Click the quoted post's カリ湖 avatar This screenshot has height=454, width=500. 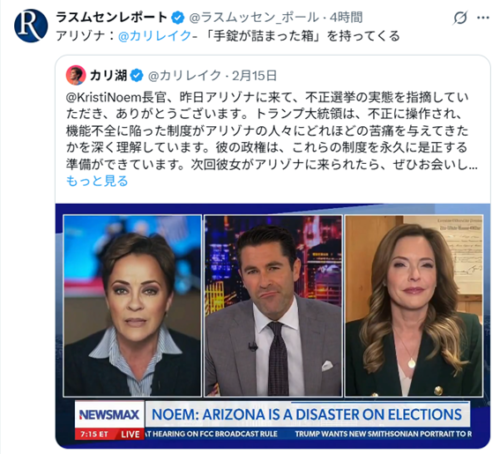click(x=76, y=75)
